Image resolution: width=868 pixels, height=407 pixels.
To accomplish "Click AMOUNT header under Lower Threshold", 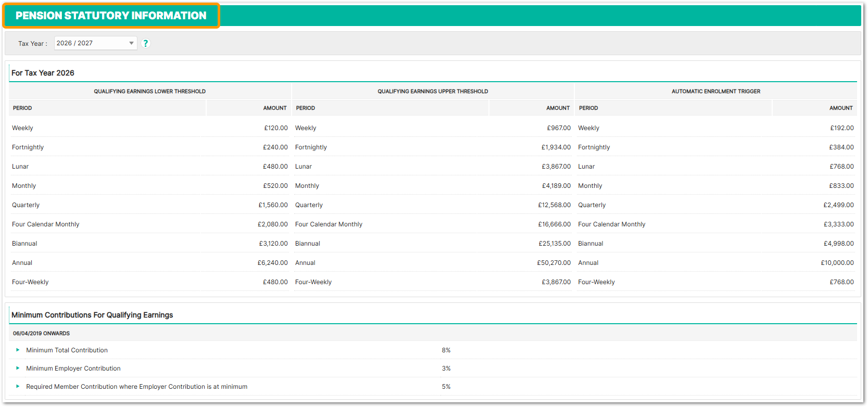I will point(274,108).
